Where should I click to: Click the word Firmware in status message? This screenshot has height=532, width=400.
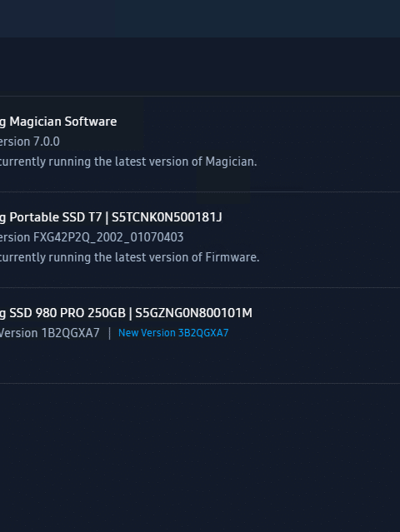click(x=232, y=257)
